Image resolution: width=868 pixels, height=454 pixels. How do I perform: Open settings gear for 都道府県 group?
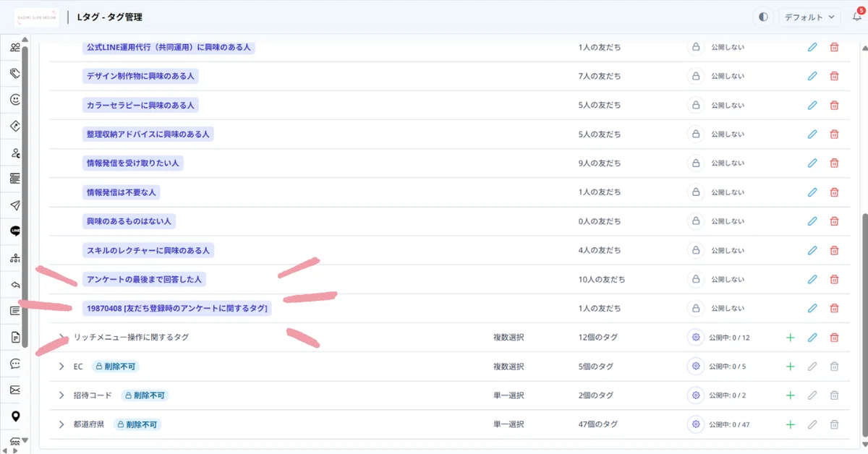pos(696,424)
